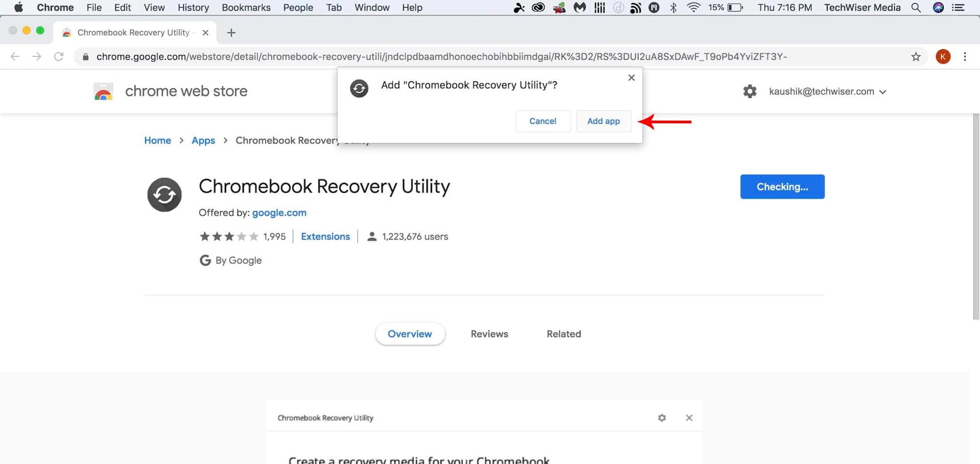Screen dimensions: 980x464
Task: Click the By Google G logo
Action: [205, 261]
